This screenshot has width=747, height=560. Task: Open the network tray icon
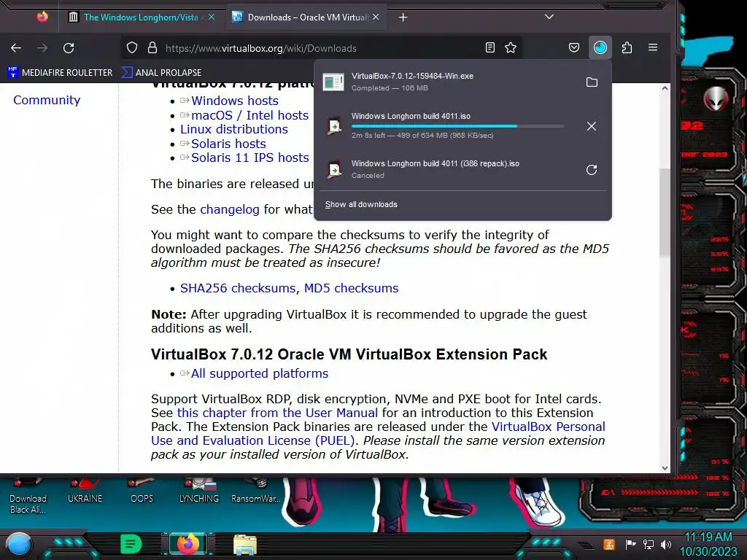(x=649, y=544)
